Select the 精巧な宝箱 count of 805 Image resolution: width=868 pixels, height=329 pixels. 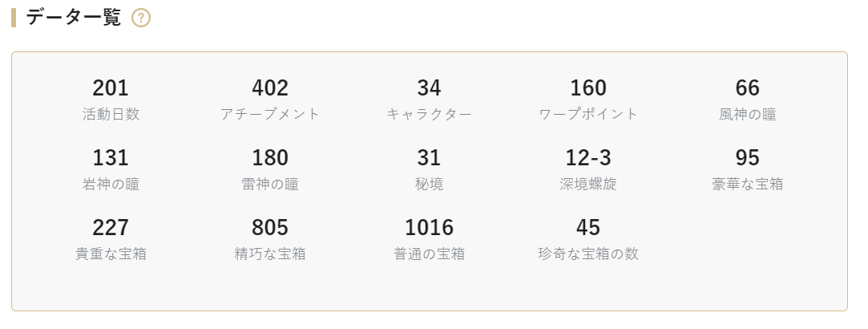coord(270,238)
